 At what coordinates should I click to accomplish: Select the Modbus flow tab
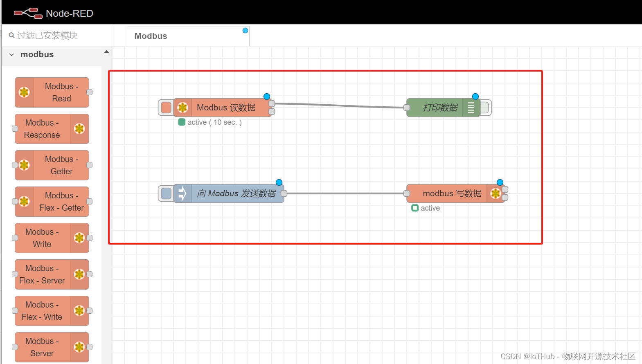pos(188,36)
